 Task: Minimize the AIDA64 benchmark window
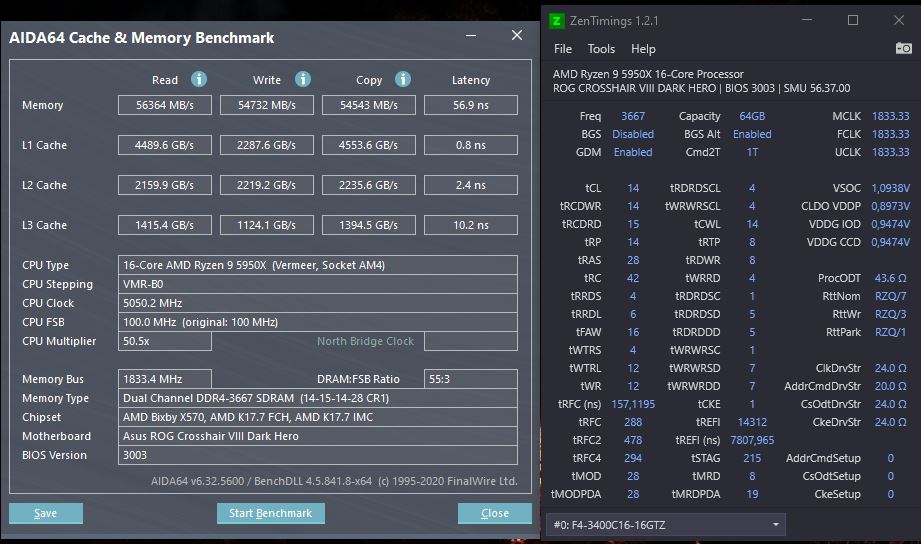coord(470,35)
